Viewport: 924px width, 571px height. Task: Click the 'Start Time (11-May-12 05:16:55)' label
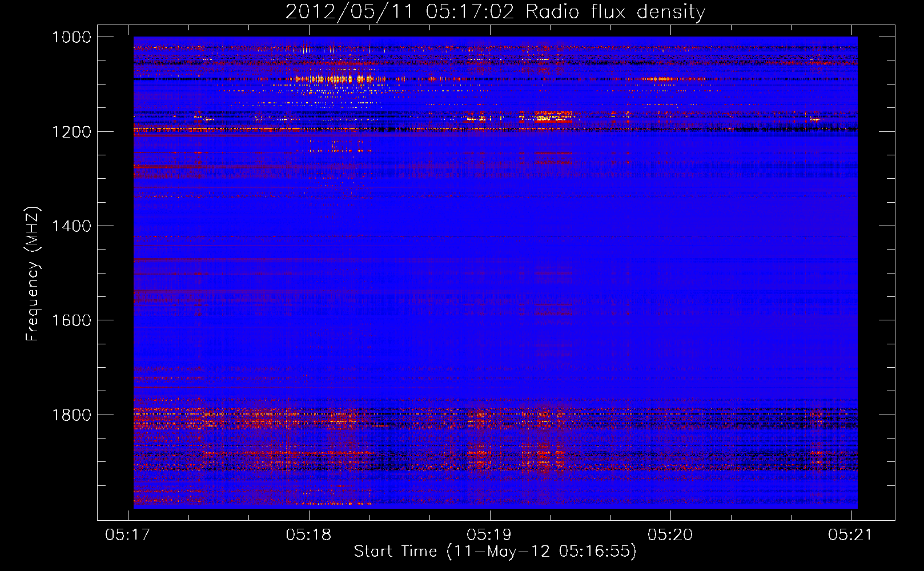tap(495, 552)
